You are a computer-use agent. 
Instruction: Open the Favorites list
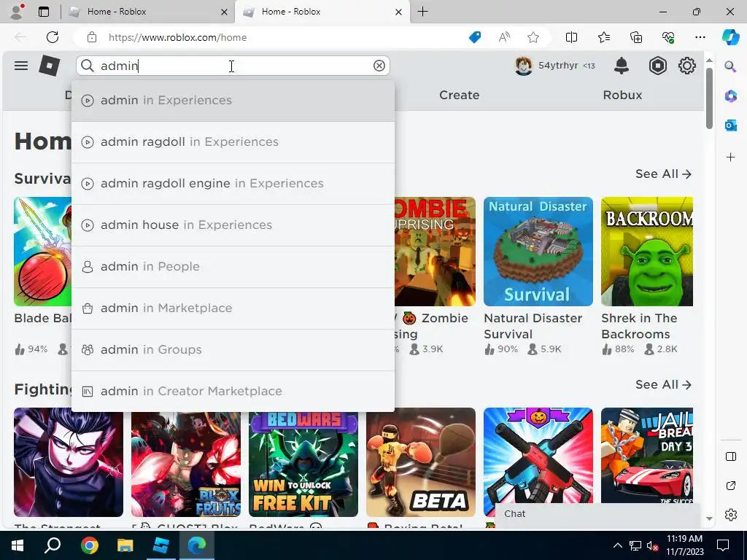click(x=603, y=37)
